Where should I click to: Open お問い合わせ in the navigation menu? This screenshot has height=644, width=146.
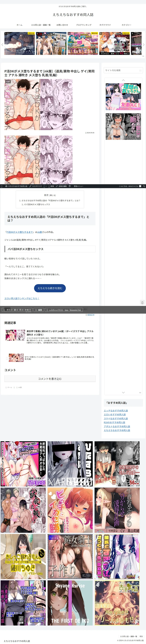pos(62,25)
